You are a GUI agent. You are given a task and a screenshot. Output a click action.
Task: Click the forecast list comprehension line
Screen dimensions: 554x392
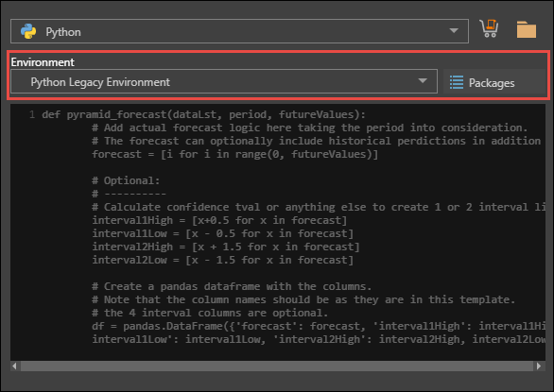click(235, 154)
